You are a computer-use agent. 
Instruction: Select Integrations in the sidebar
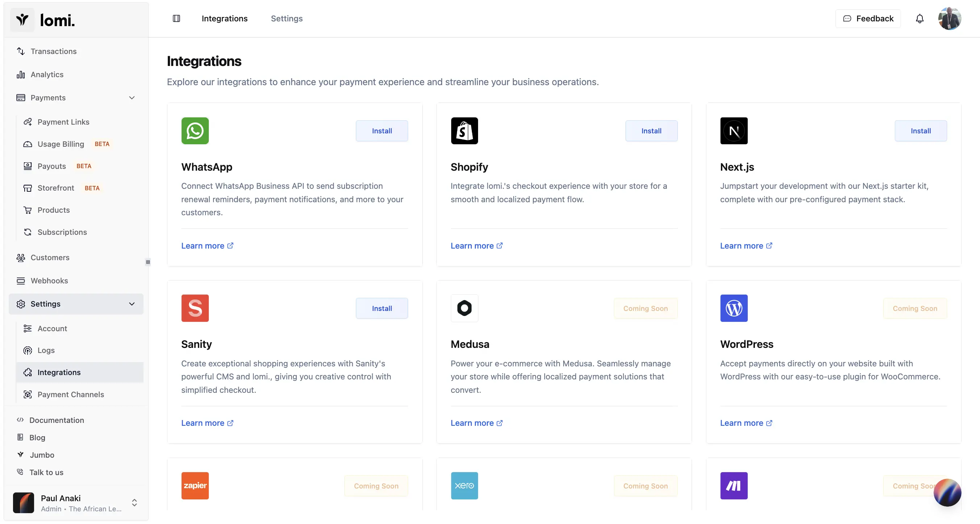tap(80, 372)
